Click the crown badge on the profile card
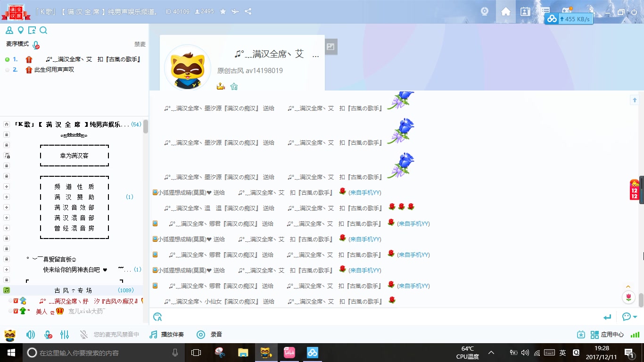The image size is (644, 362). 221,86
